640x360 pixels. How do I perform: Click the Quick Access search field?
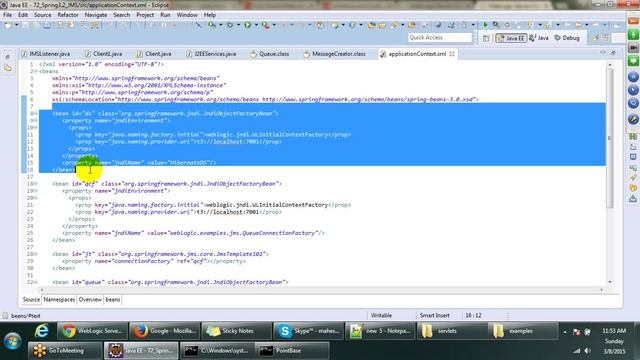(440, 38)
